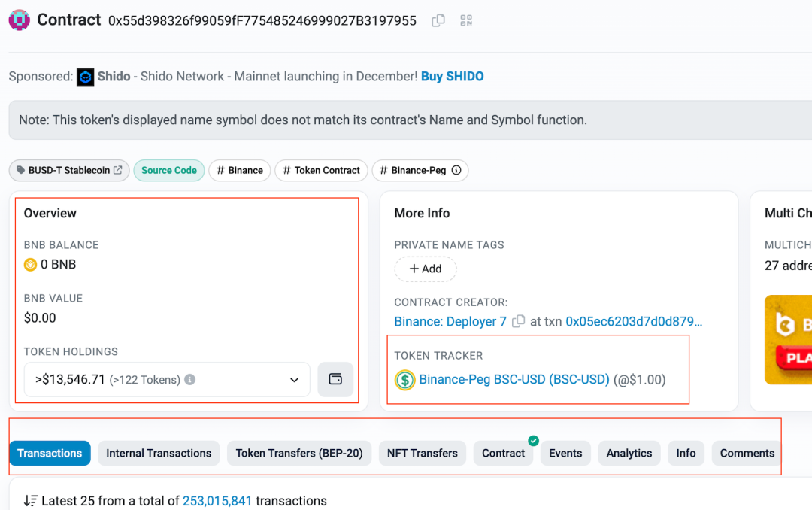Switch to Internal Transactions tab
This screenshot has width=812, height=510.
click(x=159, y=454)
